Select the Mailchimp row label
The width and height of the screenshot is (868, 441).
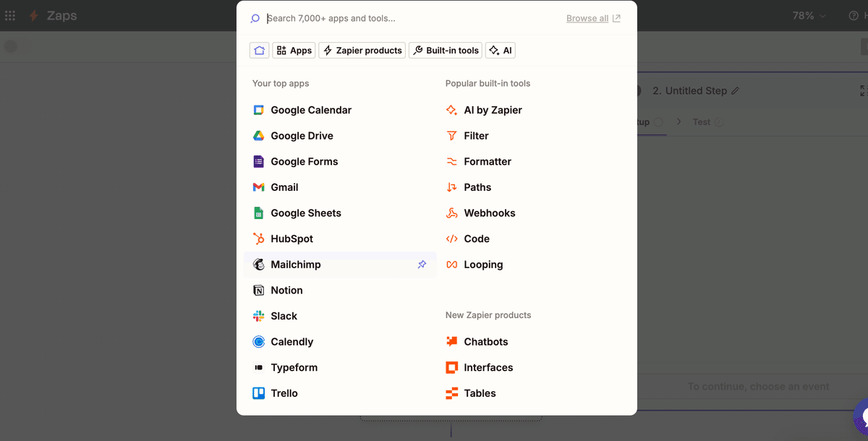(x=296, y=265)
